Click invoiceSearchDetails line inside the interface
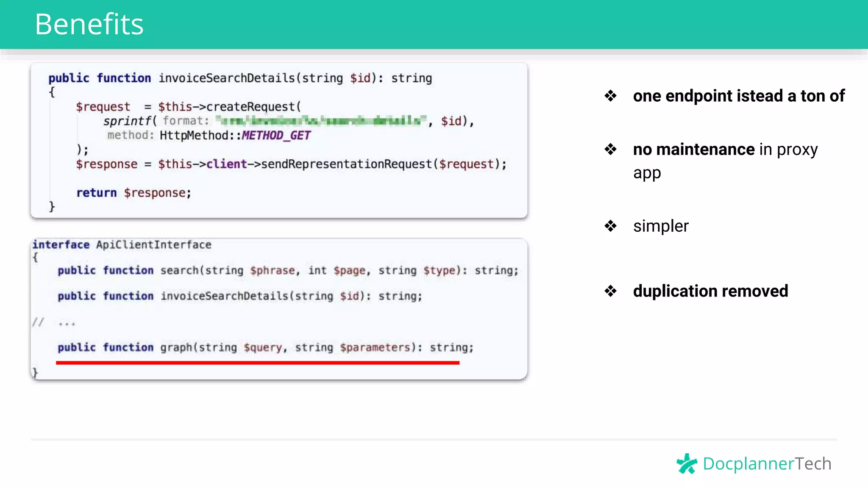The width and height of the screenshot is (868, 488). pos(240,296)
